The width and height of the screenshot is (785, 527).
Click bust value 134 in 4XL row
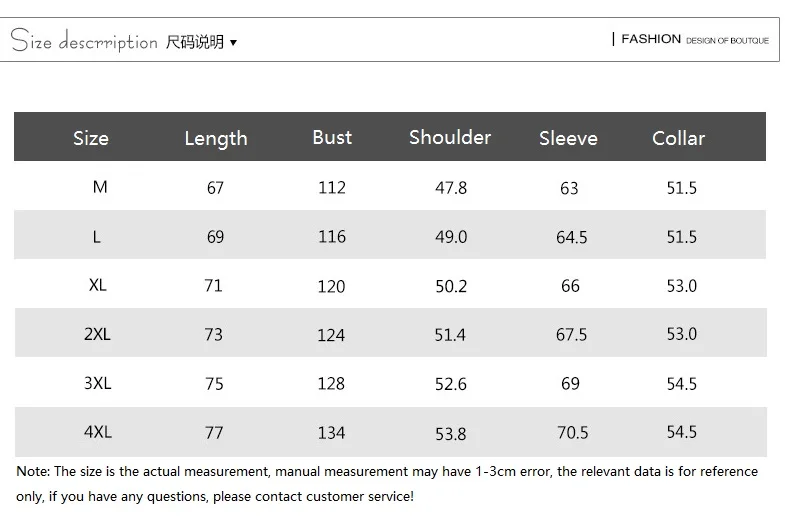(x=331, y=433)
